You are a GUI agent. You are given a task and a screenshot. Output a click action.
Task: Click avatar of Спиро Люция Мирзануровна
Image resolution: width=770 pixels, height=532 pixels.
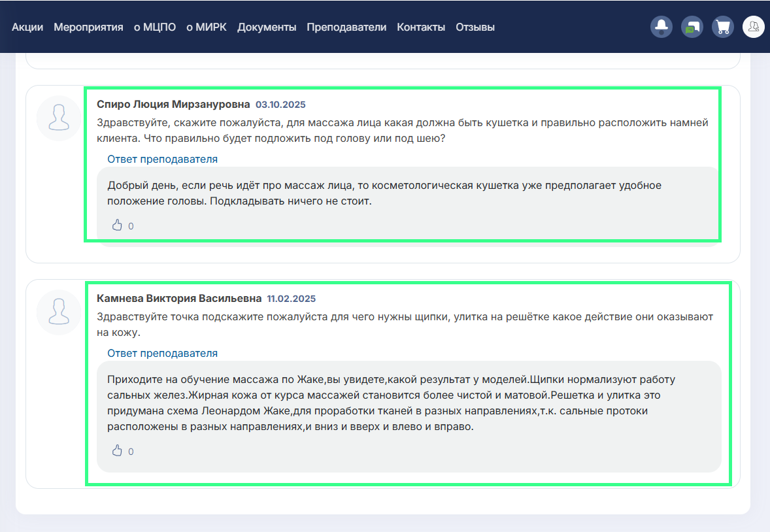[59, 118]
